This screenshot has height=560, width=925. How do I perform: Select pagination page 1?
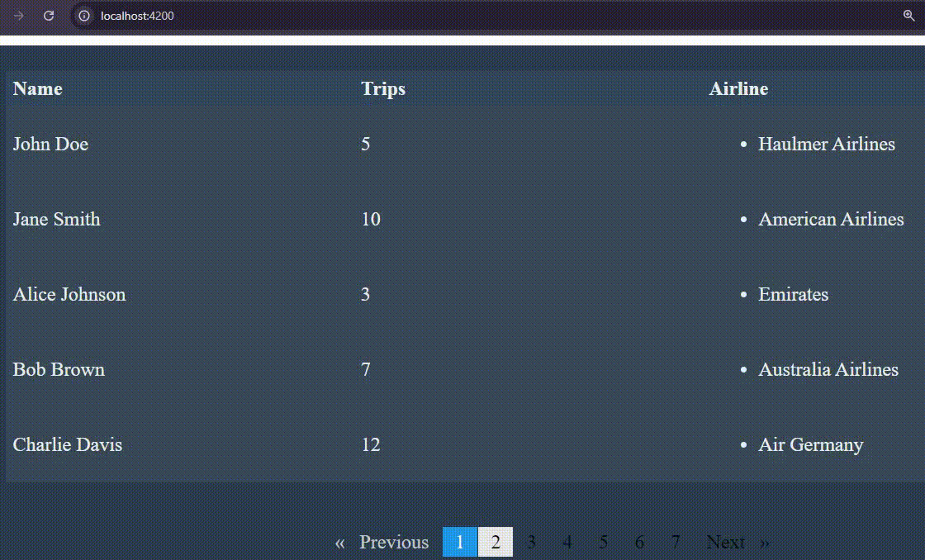coord(460,542)
